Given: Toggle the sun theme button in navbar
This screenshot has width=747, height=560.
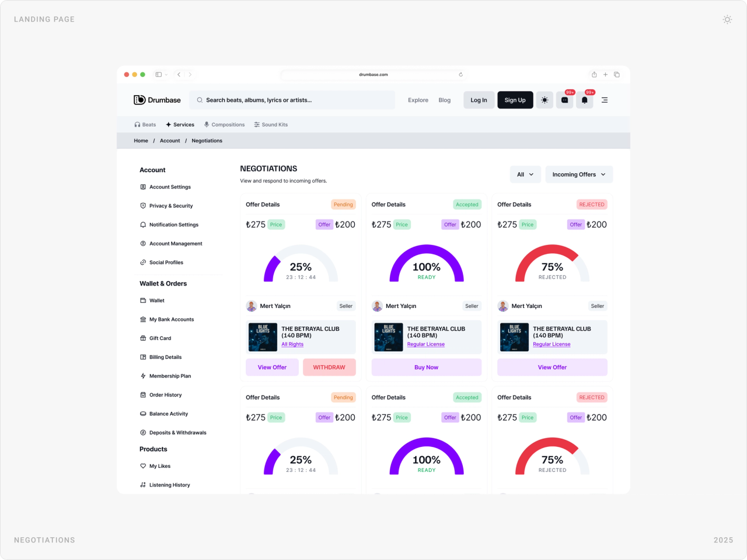Looking at the screenshot, I should coord(544,100).
